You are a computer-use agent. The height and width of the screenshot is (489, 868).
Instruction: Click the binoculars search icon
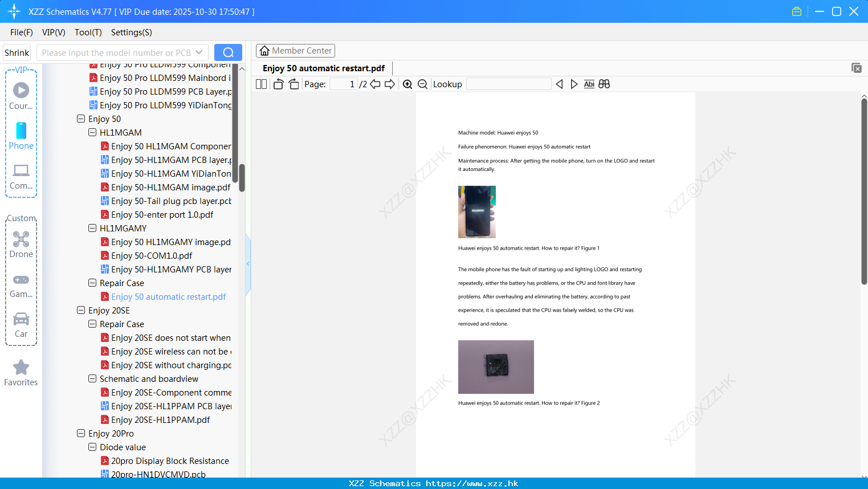tap(604, 84)
